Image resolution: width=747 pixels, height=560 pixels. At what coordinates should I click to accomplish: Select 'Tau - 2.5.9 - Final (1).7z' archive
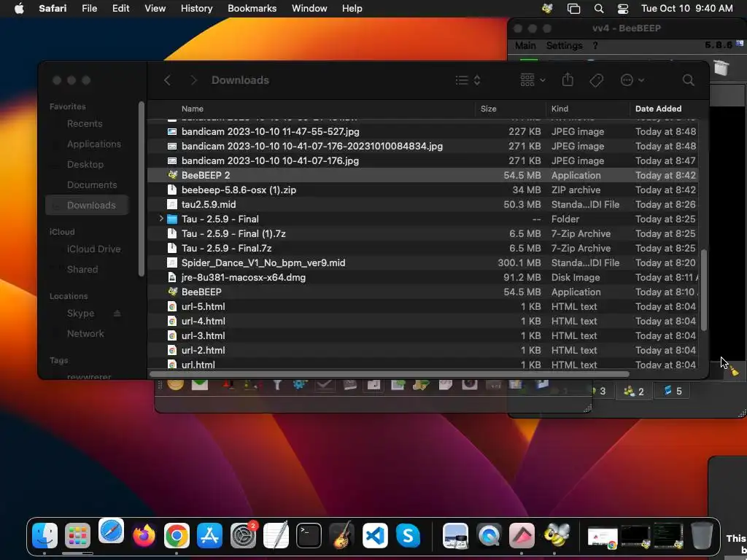tap(422, 234)
